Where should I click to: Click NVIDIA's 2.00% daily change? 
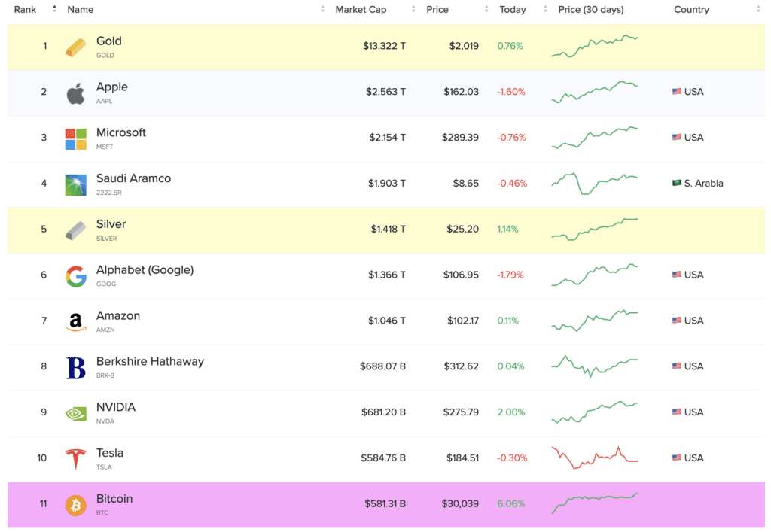(511, 412)
